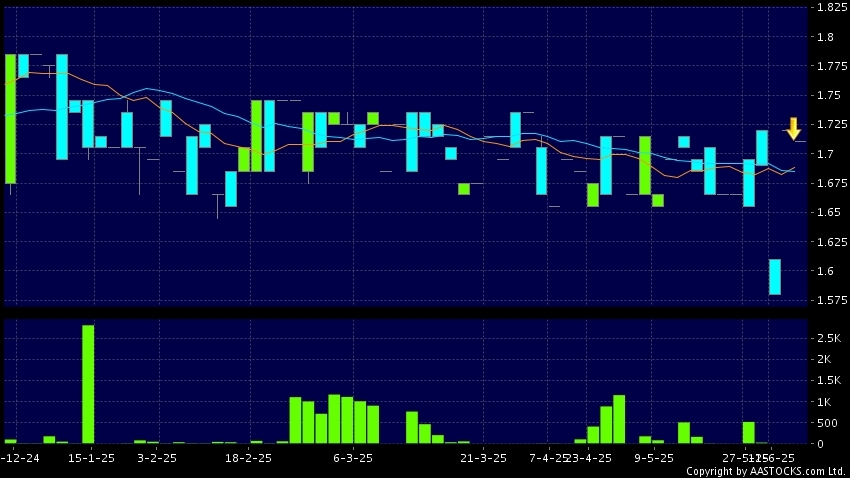Click the 2K volume axis label

coord(824,359)
